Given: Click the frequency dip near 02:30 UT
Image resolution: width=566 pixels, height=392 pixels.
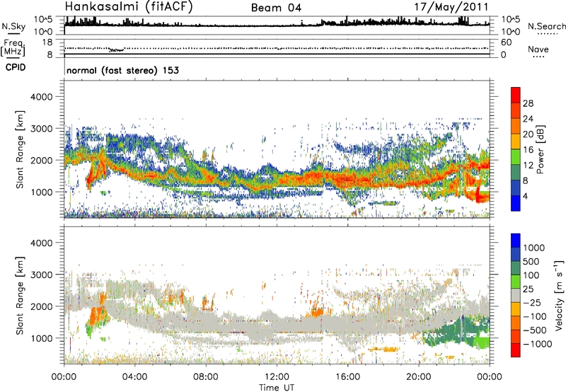Looking at the screenshot, I should (117, 50).
